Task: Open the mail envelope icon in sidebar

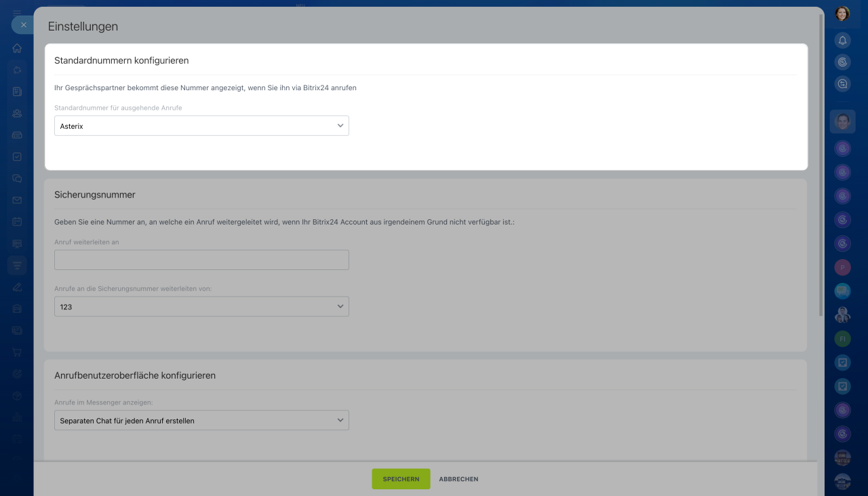Action: [x=17, y=200]
